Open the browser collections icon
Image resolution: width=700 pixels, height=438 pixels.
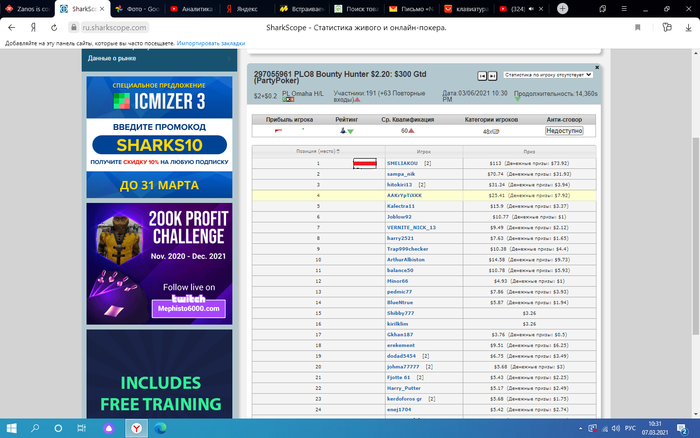click(x=667, y=28)
